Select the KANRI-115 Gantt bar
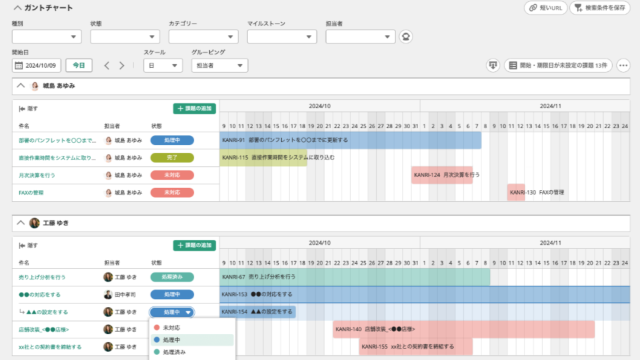Image resolution: width=640 pixels, height=360 pixels. (x=263, y=158)
